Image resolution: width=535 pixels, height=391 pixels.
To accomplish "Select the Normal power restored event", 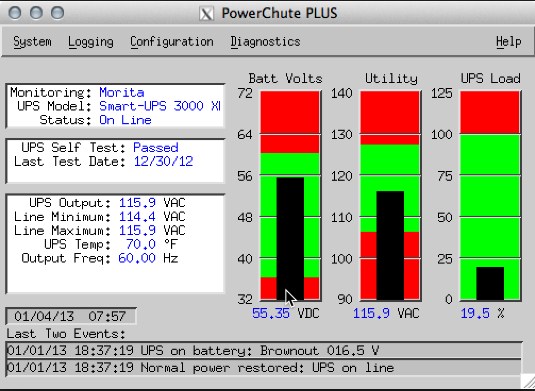I will (264, 367).
